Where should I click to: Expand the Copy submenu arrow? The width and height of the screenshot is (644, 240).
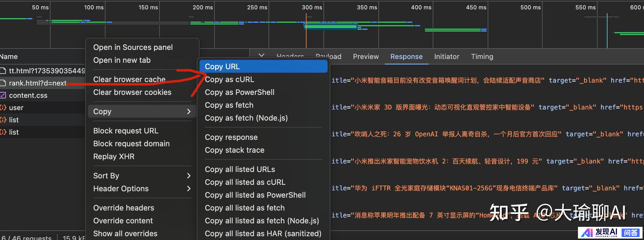click(188, 112)
